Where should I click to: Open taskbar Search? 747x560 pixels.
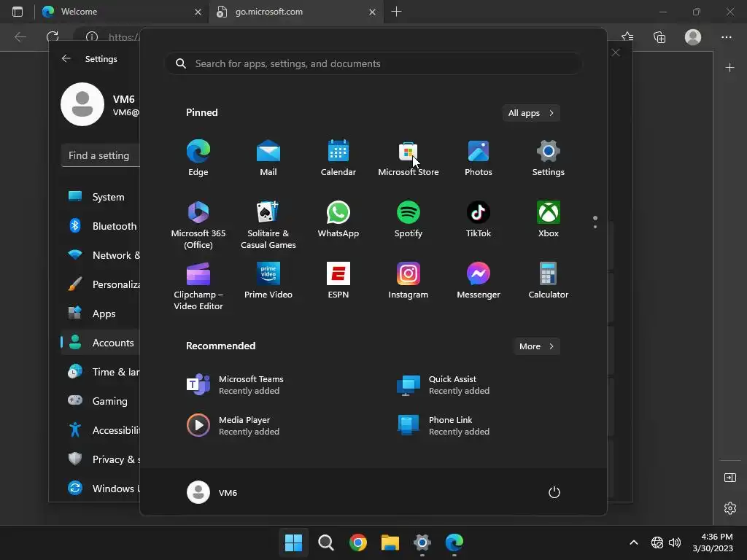pos(326,542)
